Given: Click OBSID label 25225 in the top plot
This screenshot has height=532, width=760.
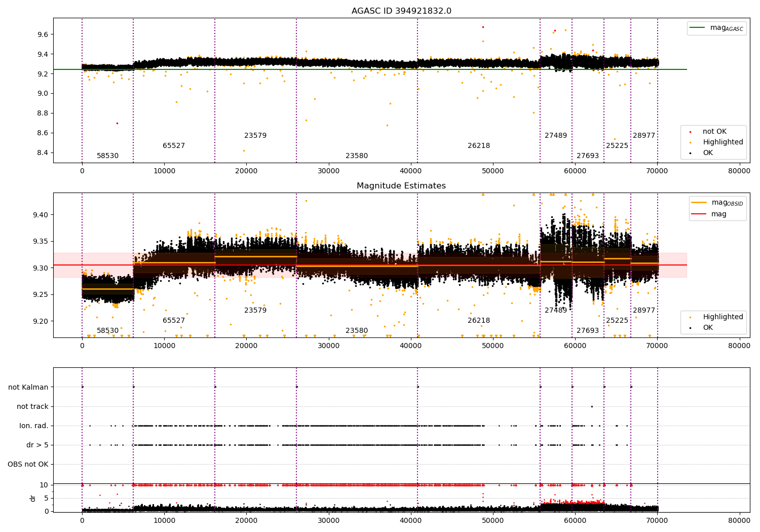Looking at the screenshot, I should click(617, 146).
